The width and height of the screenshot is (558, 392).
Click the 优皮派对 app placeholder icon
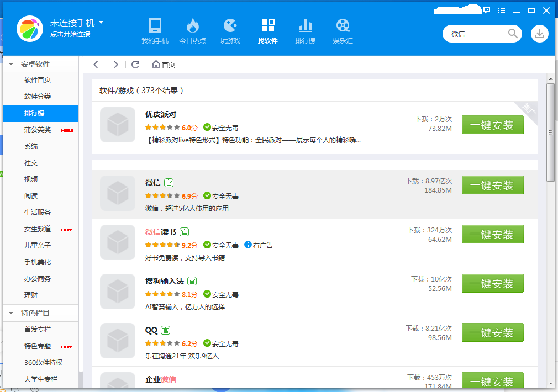pyautogui.click(x=118, y=125)
